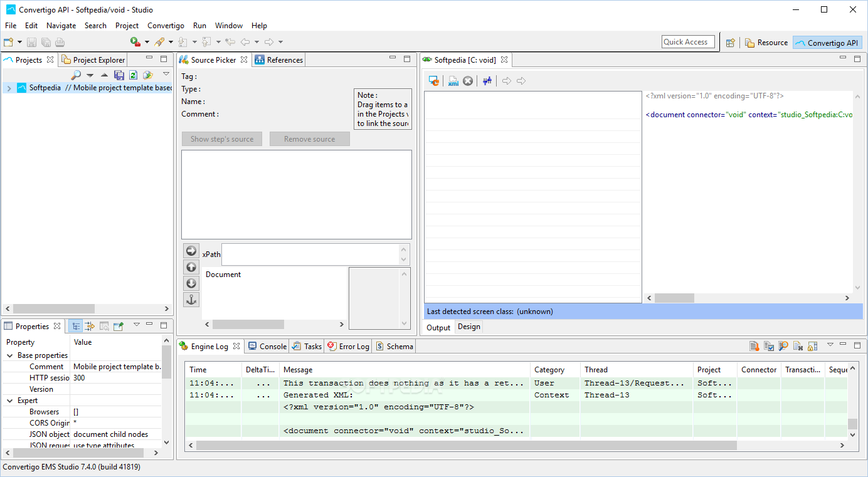Expand the Softpedia project tree node

(x=9, y=88)
